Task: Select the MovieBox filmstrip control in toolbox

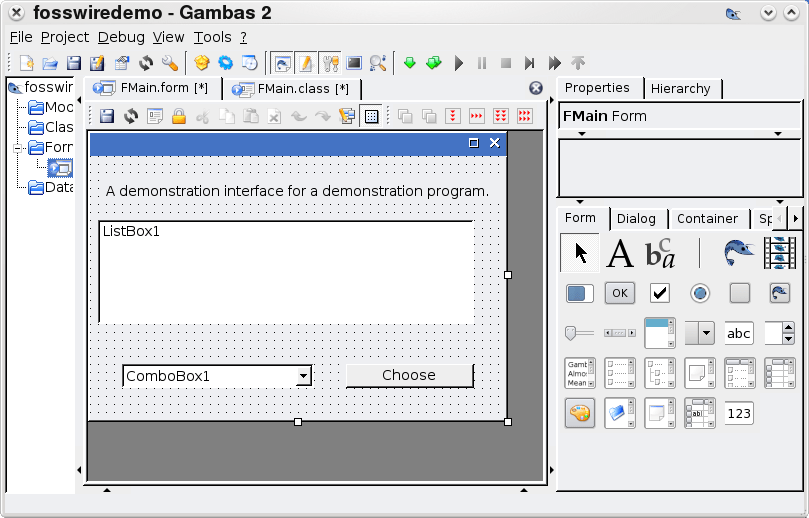Action: point(780,253)
